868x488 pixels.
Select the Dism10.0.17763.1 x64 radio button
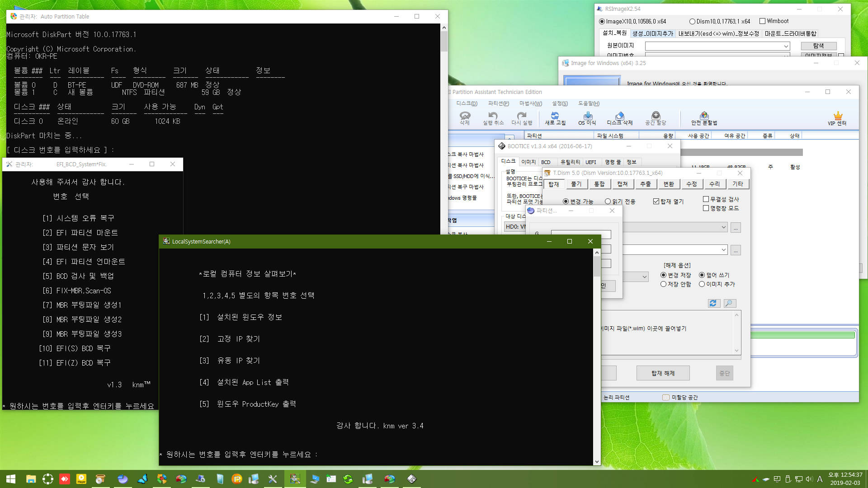tap(692, 21)
